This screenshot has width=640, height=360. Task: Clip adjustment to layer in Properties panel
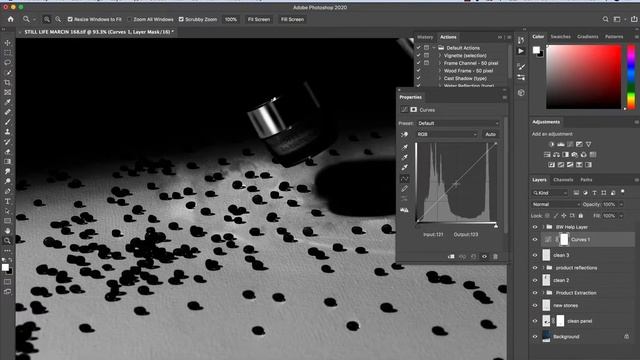coord(451,257)
